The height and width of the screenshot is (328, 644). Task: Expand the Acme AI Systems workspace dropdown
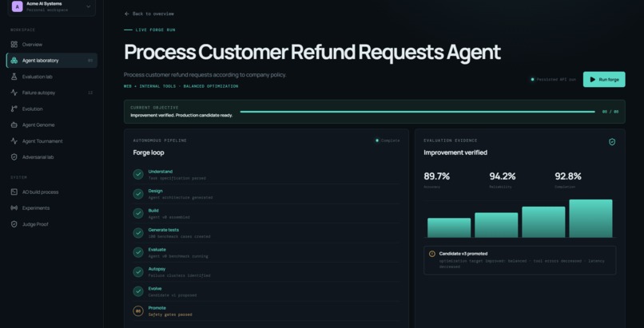click(x=89, y=6)
